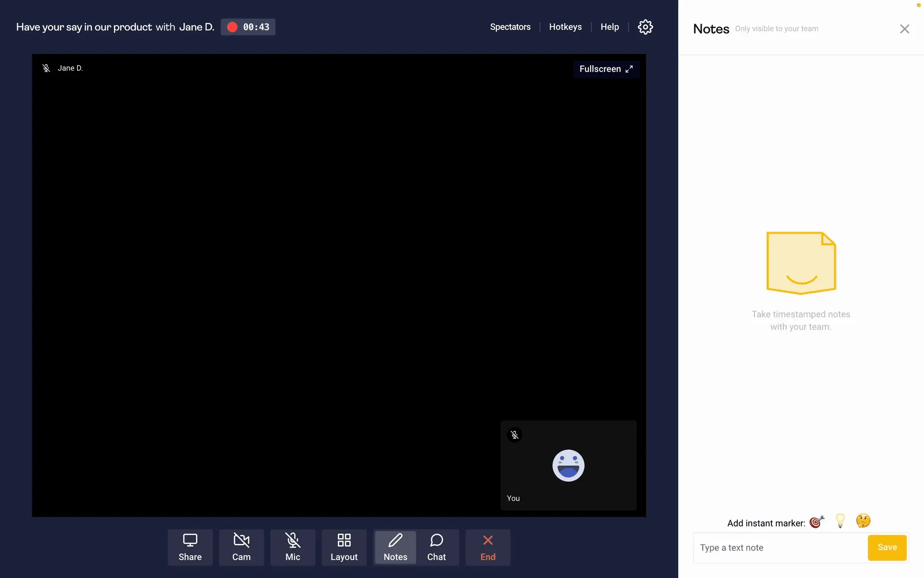Open the Chat panel
Image resolution: width=924 pixels, height=578 pixels.
click(436, 547)
